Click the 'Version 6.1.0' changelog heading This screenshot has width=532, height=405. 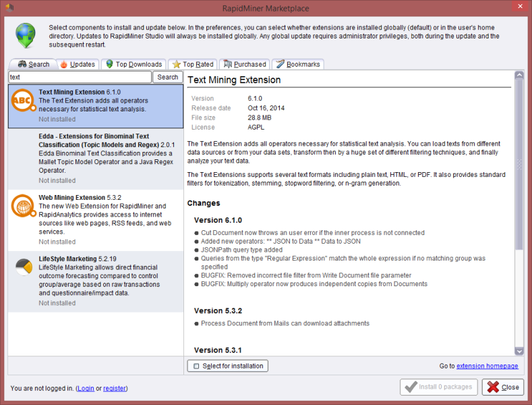(218, 220)
